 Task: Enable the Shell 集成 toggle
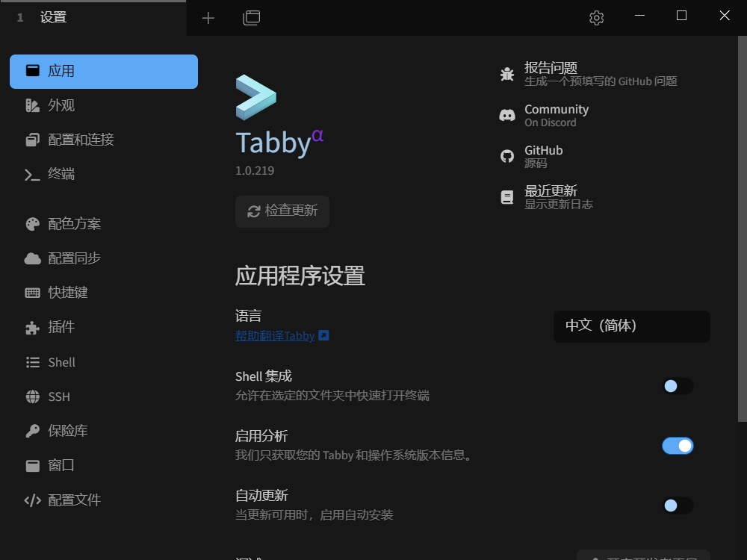point(678,386)
